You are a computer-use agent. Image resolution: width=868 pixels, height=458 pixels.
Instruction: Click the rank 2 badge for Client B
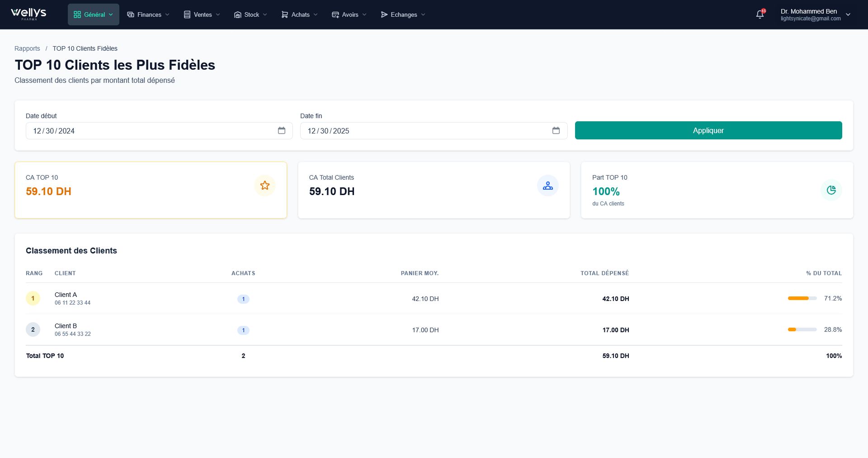click(x=33, y=330)
